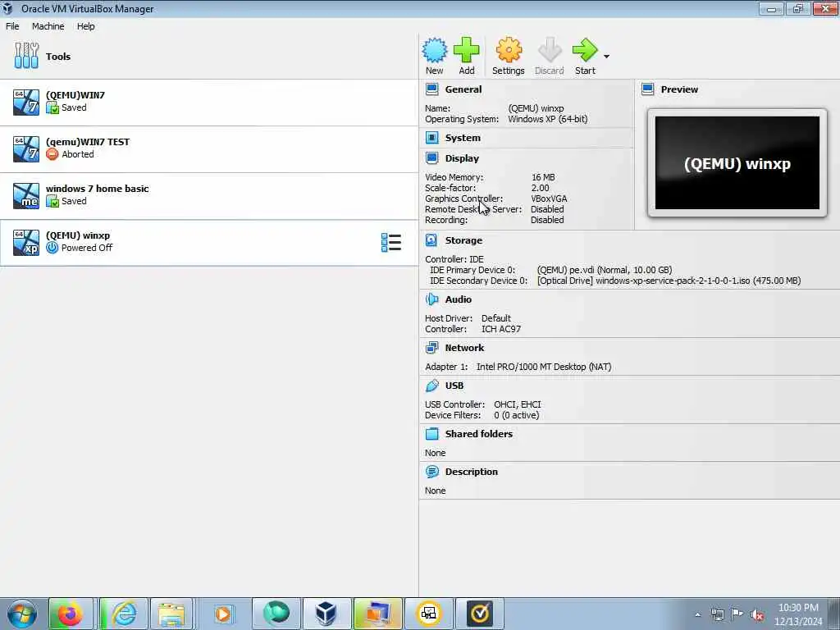Open the General section header
The image size is (840, 630).
click(463, 89)
